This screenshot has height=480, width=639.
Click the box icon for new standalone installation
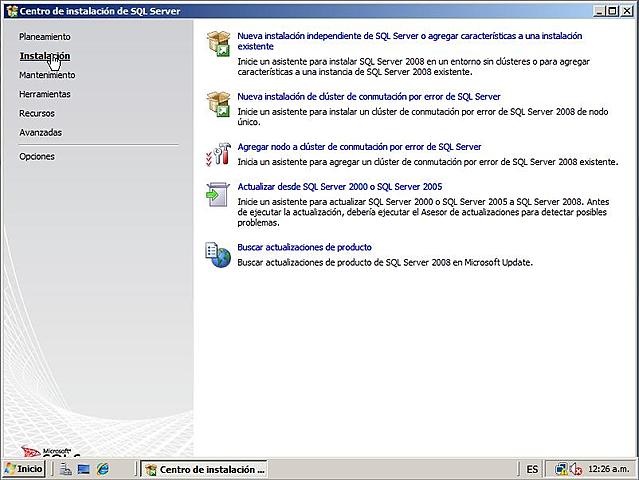click(x=219, y=44)
